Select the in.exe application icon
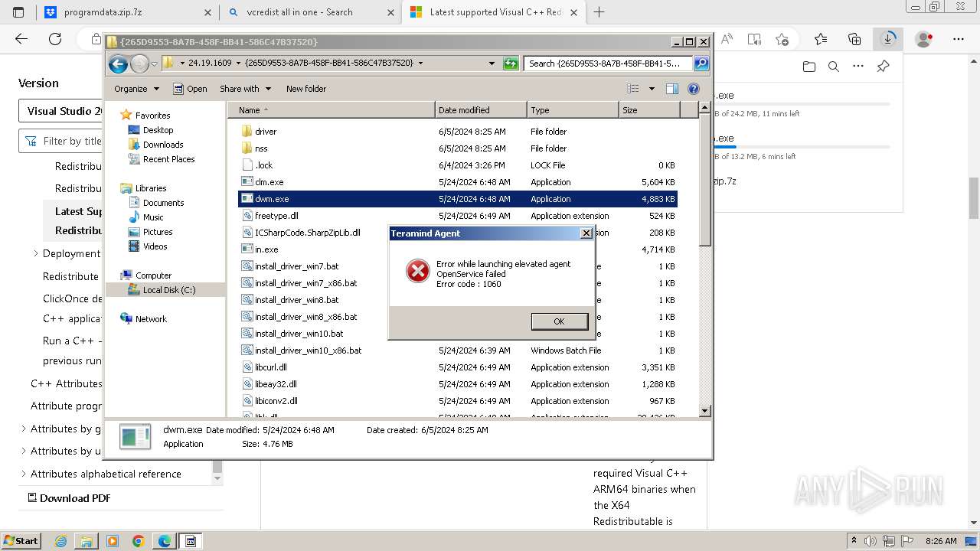The height and width of the screenshot is (551, 980). [x=247, y=249]
